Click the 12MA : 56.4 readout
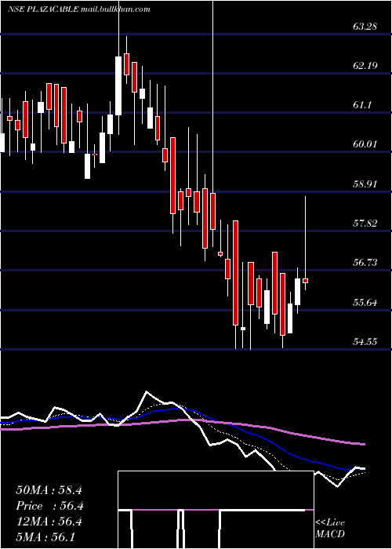This screenshot has width=392, height=549. [x=49, y=522]
